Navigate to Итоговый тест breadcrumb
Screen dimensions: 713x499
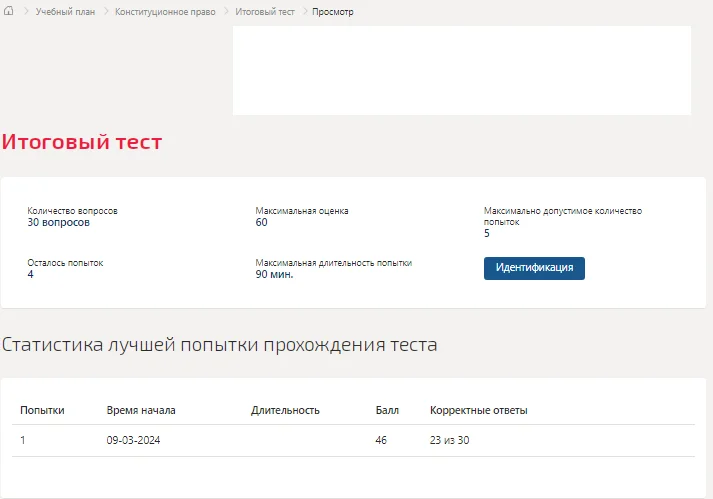coord(265,12)
